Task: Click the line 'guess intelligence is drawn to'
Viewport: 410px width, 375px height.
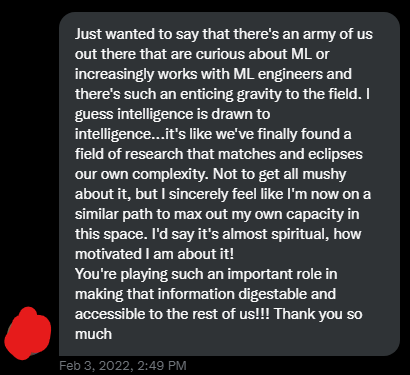Action: point(172,114)
